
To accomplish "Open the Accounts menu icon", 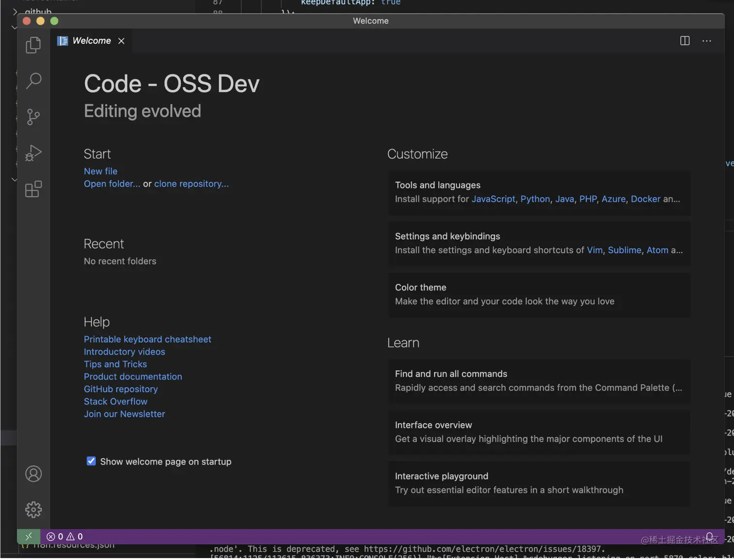I will click(33, 474).
